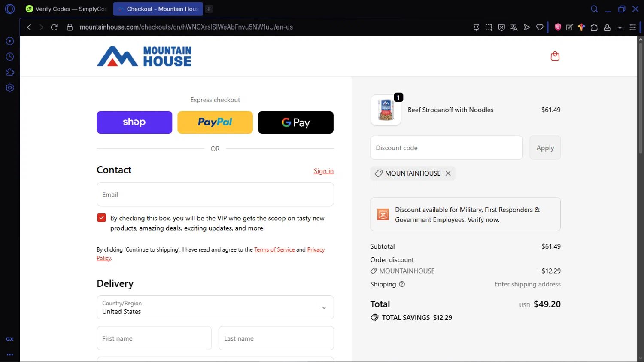This screenshot has height=362, width=644.
Task: Open the sidebar three-dots more menu
Action: tap(10, 355)
